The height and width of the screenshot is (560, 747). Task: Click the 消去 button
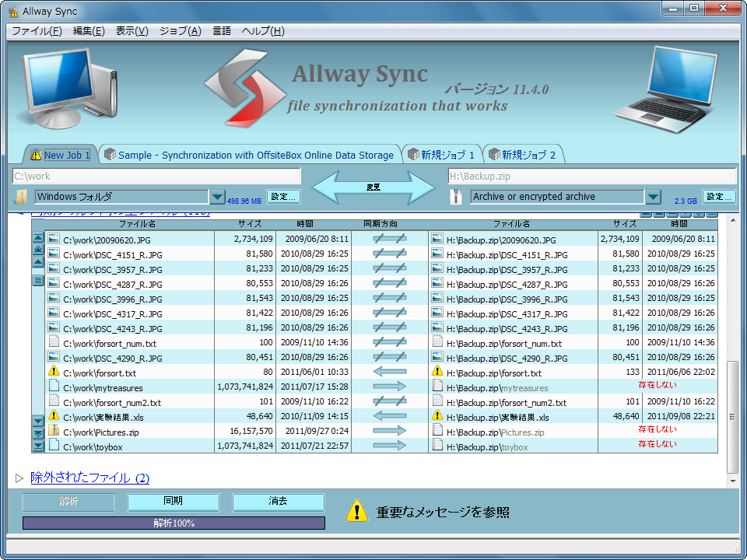tap(278, 502)
